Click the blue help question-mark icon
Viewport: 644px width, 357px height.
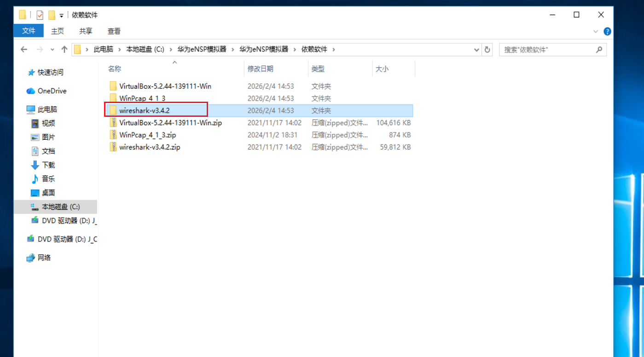607,31
